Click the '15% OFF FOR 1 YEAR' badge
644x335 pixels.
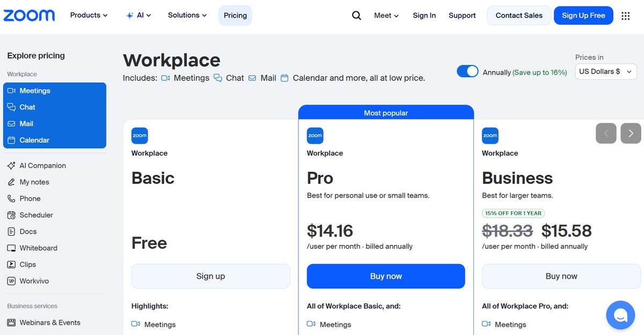(x=513, y=213)
